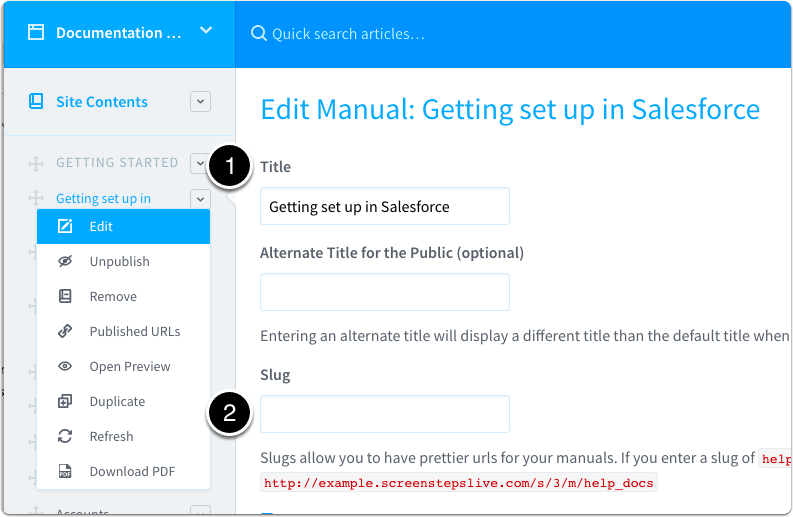The width and height of the screenshot is (793, 517).
Task: Click the Duplicate copy icon
Action: pyautogui.click(x=65, y=401)
